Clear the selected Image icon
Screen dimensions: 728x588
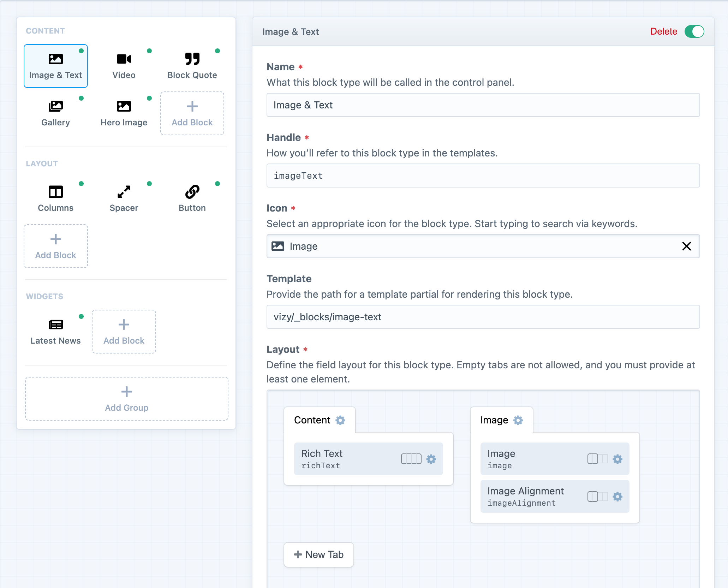(x=686, y=246)
